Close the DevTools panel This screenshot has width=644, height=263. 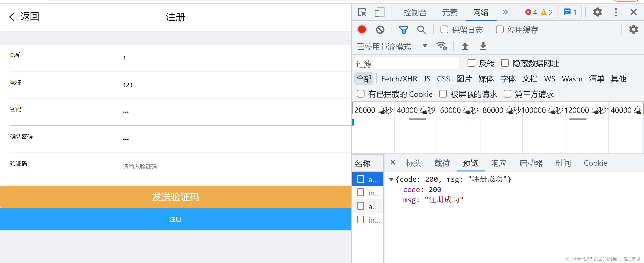click(x=633, y=12)
